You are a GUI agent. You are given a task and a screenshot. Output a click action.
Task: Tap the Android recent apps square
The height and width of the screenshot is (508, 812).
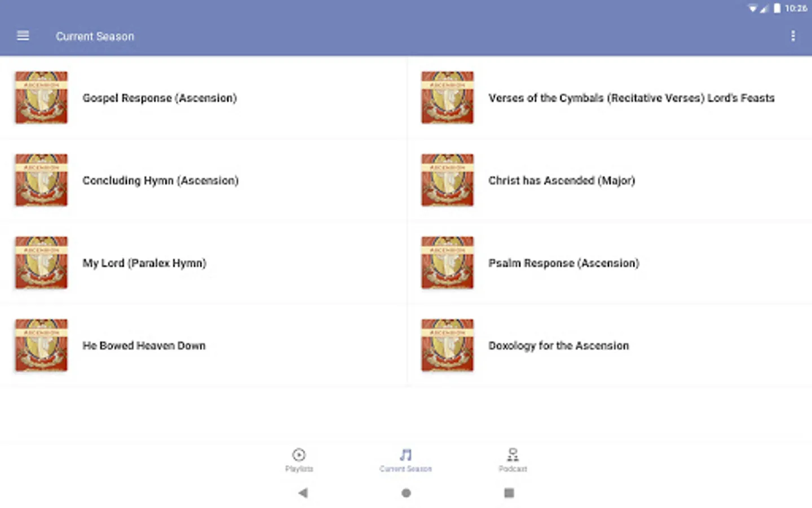[509, 493]
